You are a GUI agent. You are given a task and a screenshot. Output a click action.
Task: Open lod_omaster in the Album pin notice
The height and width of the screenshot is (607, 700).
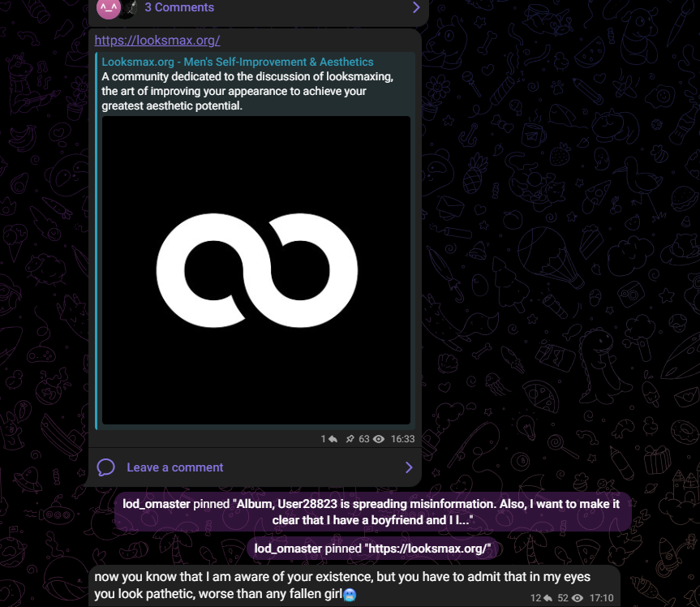pyautogui.click(x=157, y=504)
